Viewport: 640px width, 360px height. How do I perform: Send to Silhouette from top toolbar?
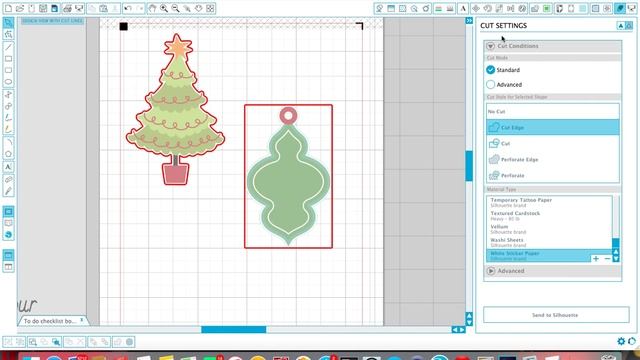tap(79, 8)
